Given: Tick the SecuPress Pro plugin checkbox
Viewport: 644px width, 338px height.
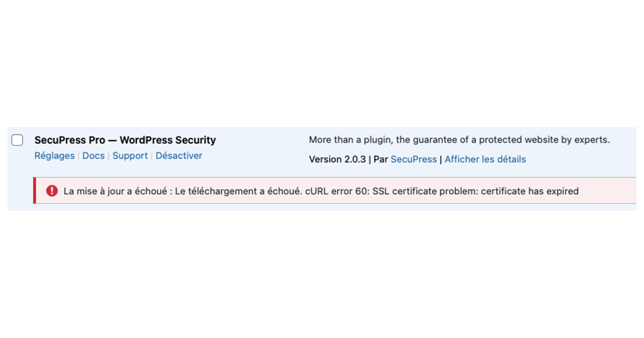Looking at the screenshot, I should (17, 141).
